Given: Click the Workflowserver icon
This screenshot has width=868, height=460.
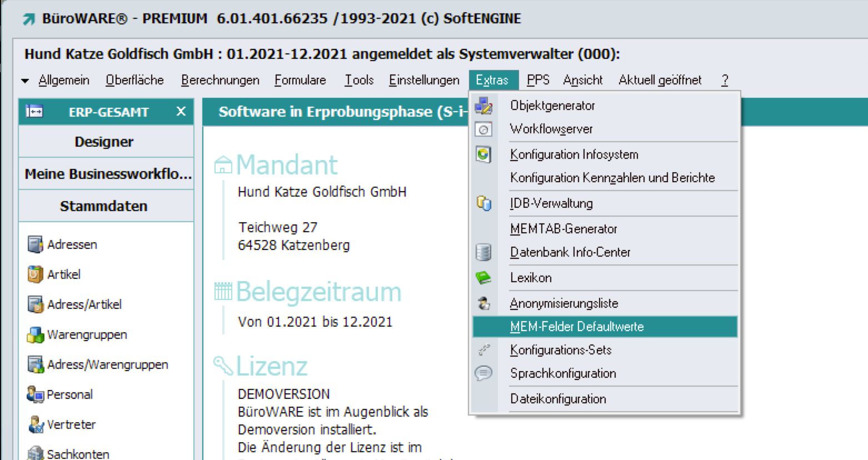Looking at the screenshot, I should click(x=483, y=129).
